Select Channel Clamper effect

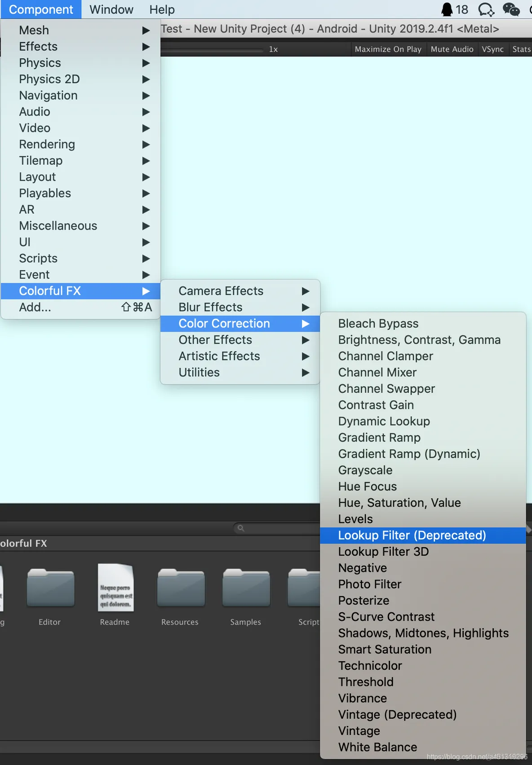[x=423, y=356]
